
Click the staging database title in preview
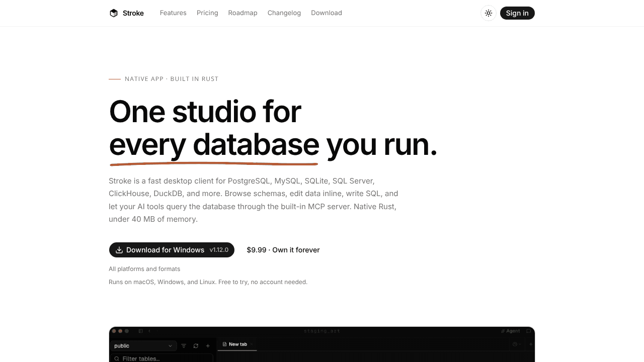[x=322, y=331]
